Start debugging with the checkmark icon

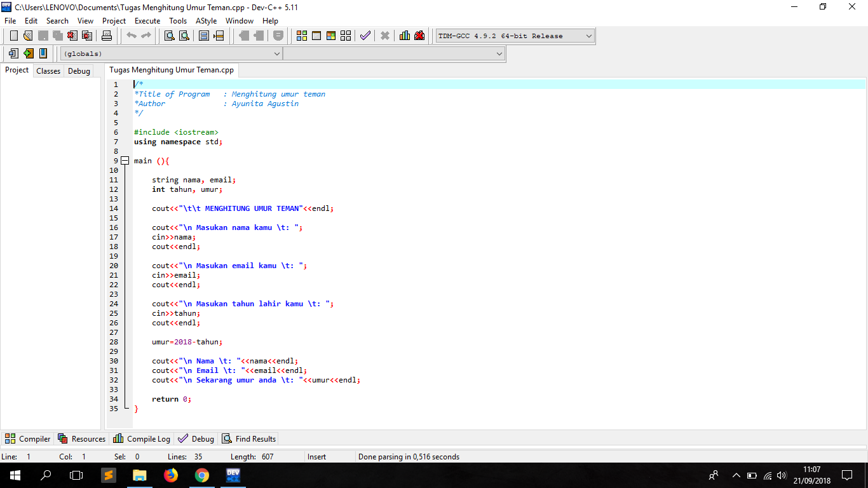pos(365,36)
